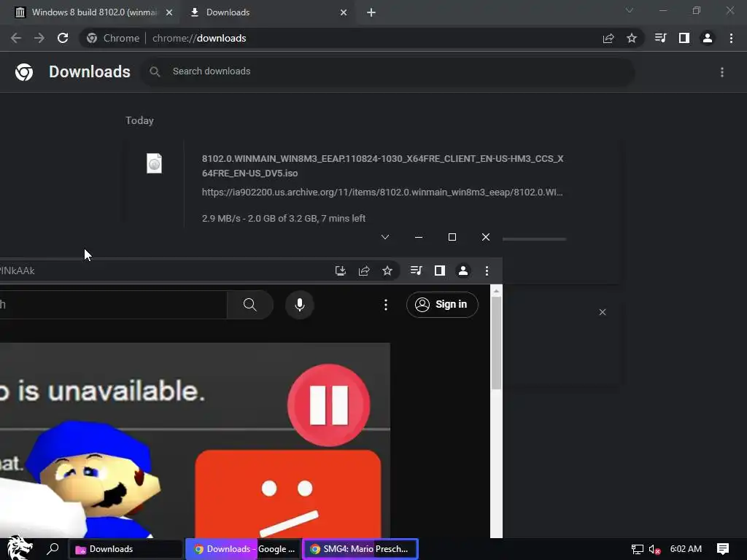Open the ia902200.us.archive.org source URL
The width and height of the screenshot is (747, 560).
click(x=382, y=192)
